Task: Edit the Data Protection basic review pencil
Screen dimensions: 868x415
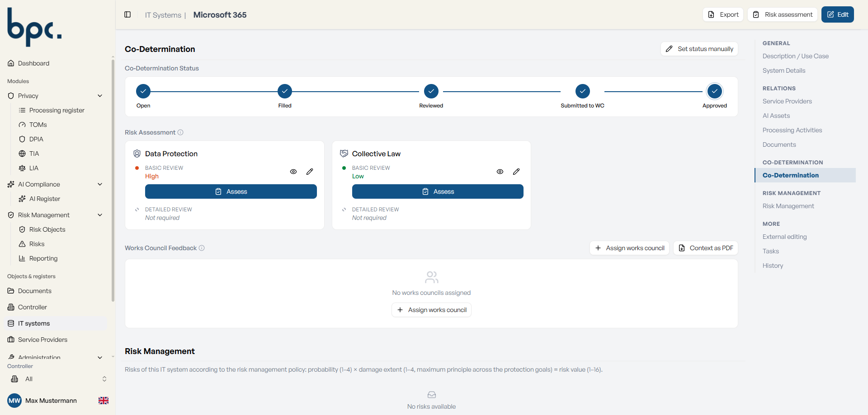Action: pyautogui.click(x=310, y=172)
